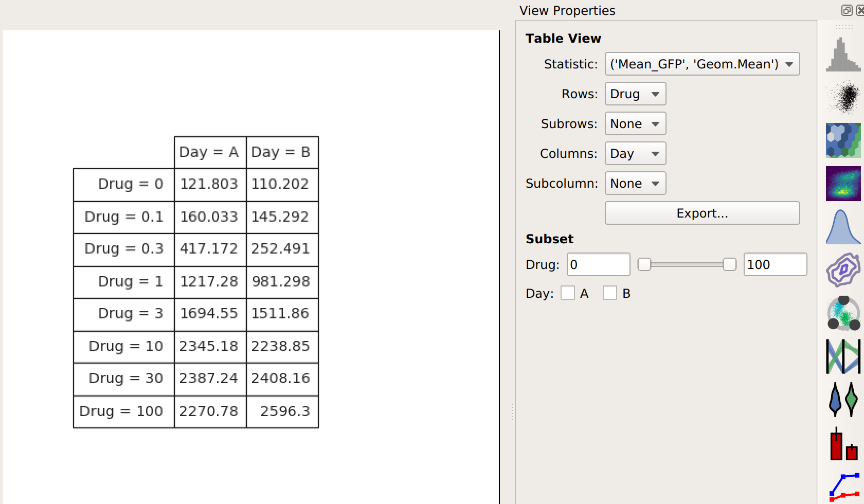Screen dimensions: 864x504
Task: Click the table cell 2387.24
Action: (210, 379)
